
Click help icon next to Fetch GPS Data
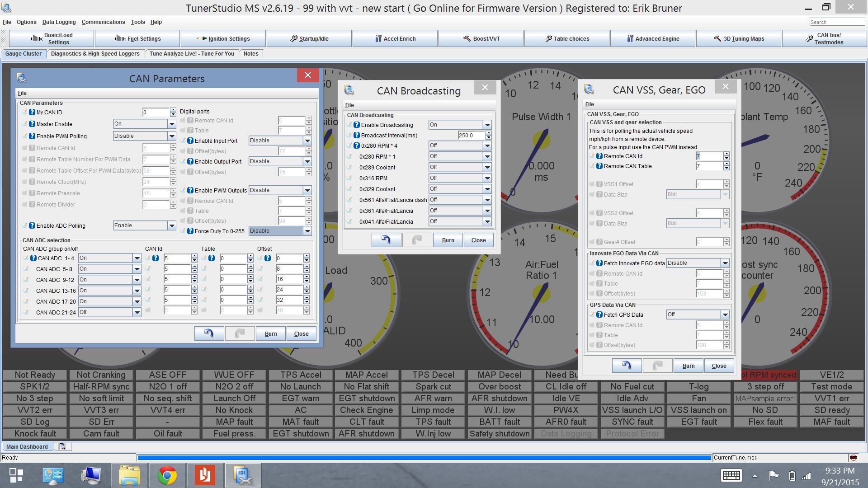point(599,314)
